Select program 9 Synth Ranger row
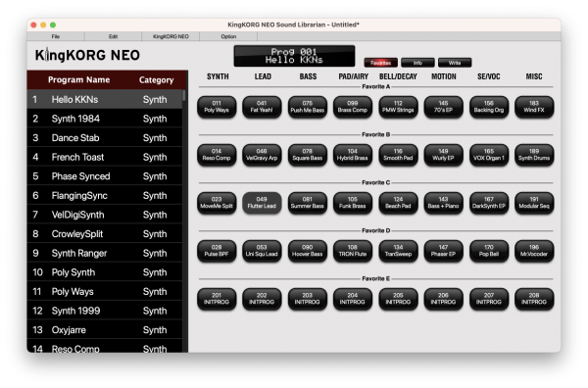The height and width of the screenshot is (388, 588). point(105,253)
